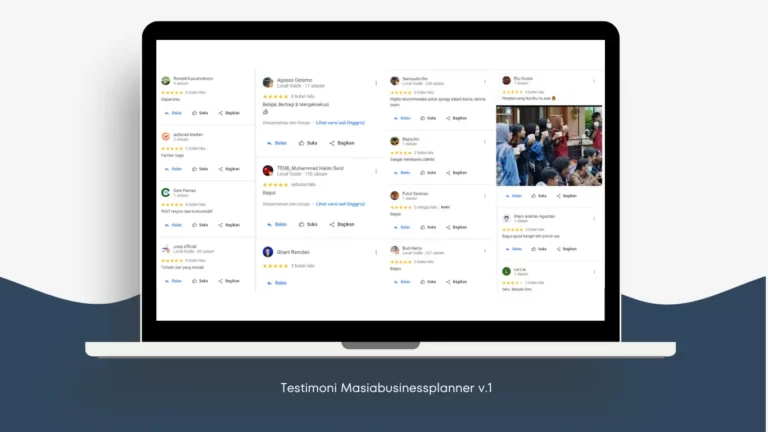Click Bagikan on autocad medan's review
This screenshot has height=432, width=768.
(229, 169)
